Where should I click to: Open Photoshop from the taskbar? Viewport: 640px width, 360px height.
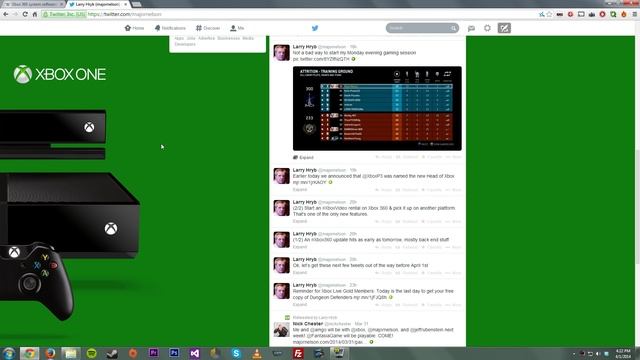tap(174, 353)
